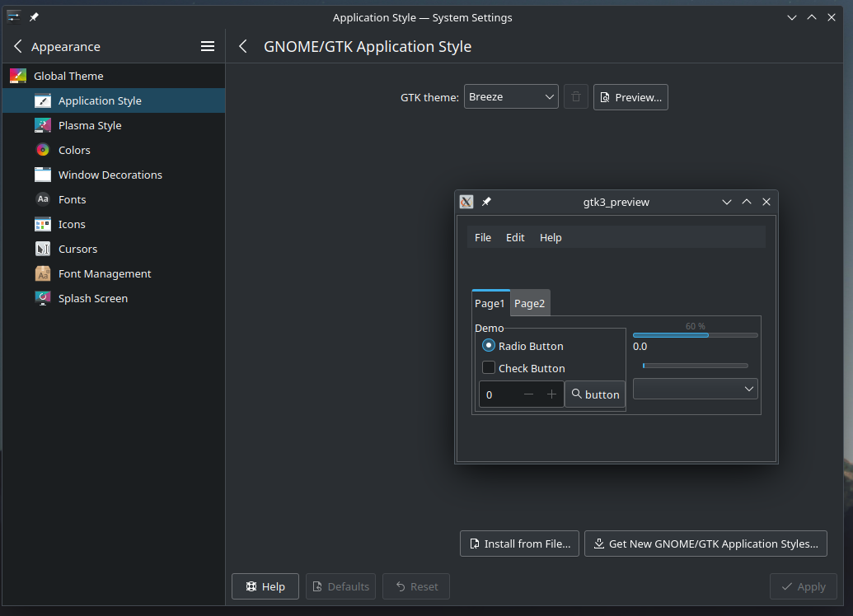The height and width of the screenshot is (616, 853).
Task: Click the Colors wheel icon in sidebar
Action: pyautogui.click(x=43, y=150)
